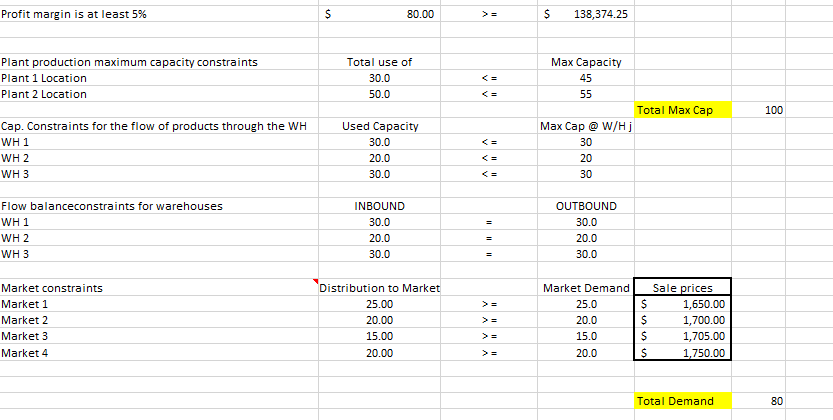Image resolution: width=833 pixels, height=420 pixels.
Task: Select the sale price 1,700.00
Action: (x=683, y=320)
